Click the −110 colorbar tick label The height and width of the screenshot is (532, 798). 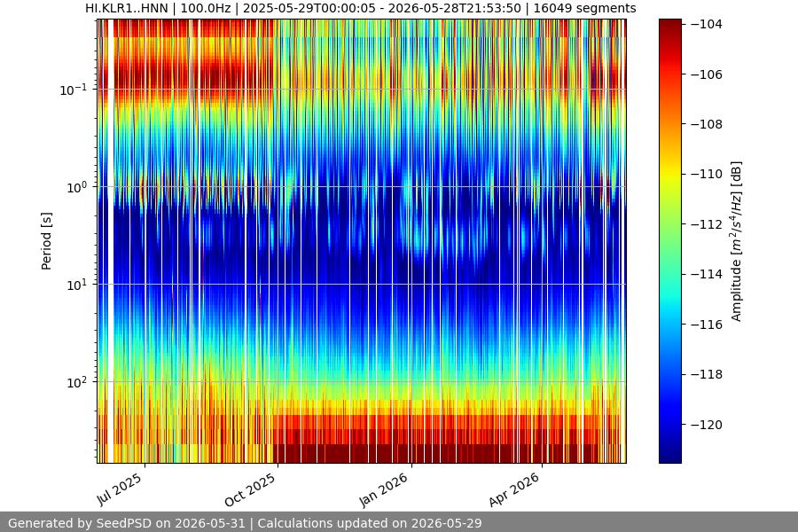(707, 174)
